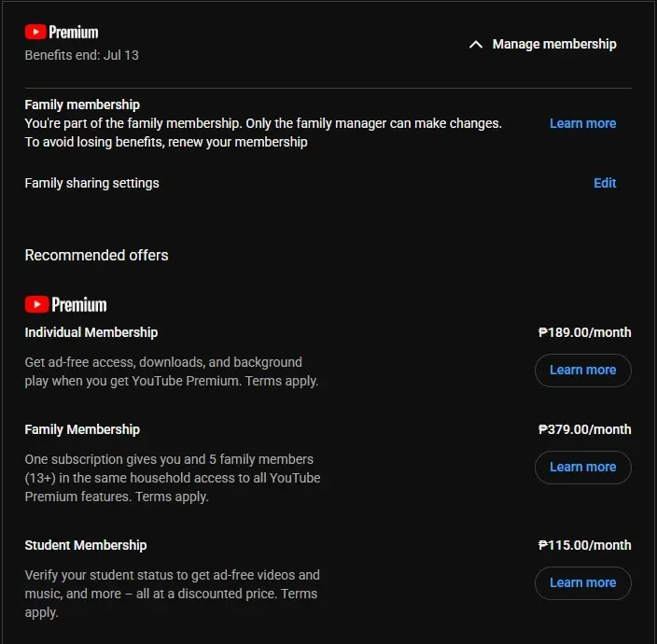
Task: Select the Family Membership offer heading
Action: tap(82, 429)
